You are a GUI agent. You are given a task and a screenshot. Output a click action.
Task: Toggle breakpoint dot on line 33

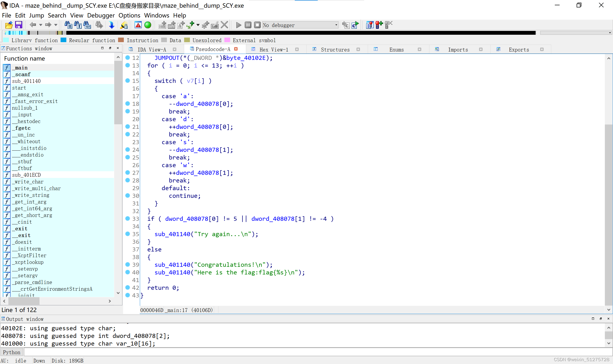(127, 218)
